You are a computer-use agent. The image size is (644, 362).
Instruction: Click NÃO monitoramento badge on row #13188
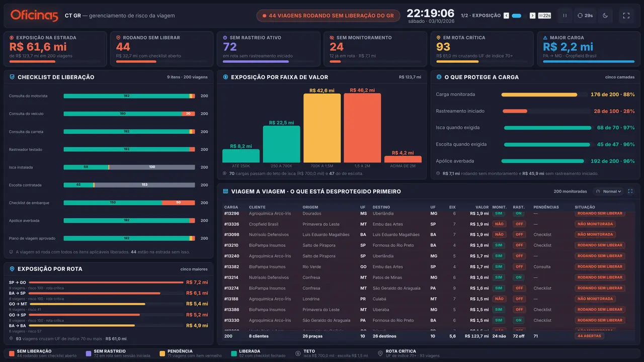click(499, 299)
